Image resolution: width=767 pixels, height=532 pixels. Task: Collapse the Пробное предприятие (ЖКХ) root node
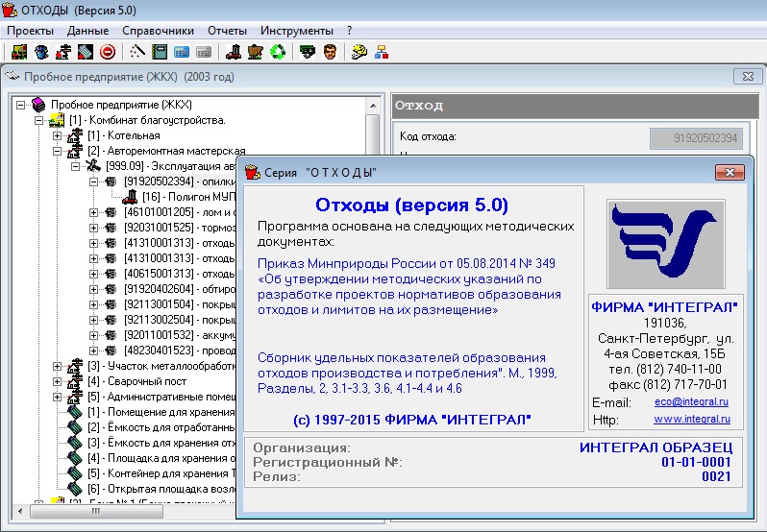(x=20, y=105)
